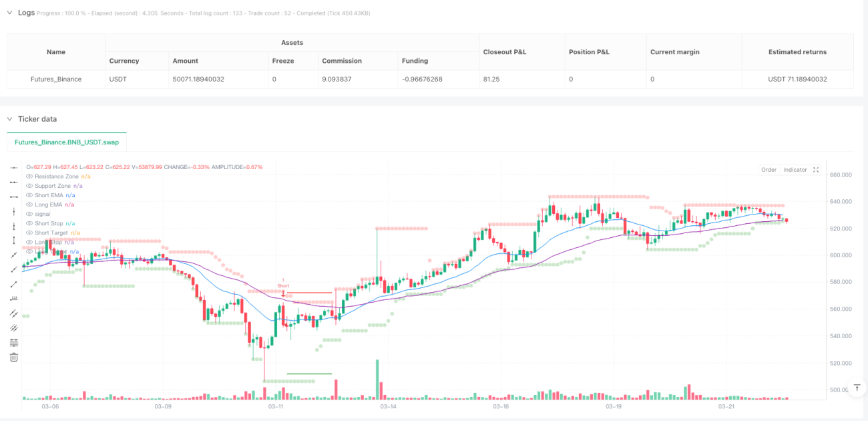This screenshot has width=868, height=421.
Task: Toggle the Support Zone eye icon
Action: [x=29, y=186]
